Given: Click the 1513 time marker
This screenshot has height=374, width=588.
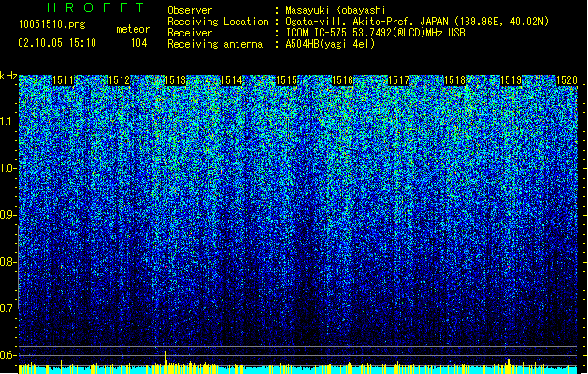Looking at the screenshot, I should pyautogui.click(x=175, y=80).
